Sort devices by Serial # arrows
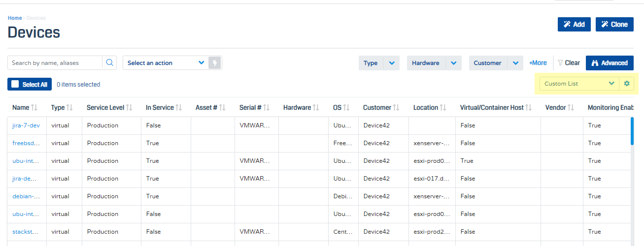 tap(267, 108)
